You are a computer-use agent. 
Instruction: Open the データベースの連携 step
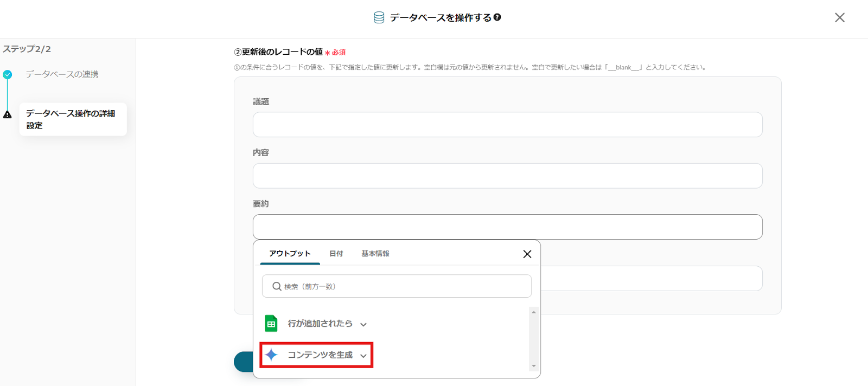(62, 74)
